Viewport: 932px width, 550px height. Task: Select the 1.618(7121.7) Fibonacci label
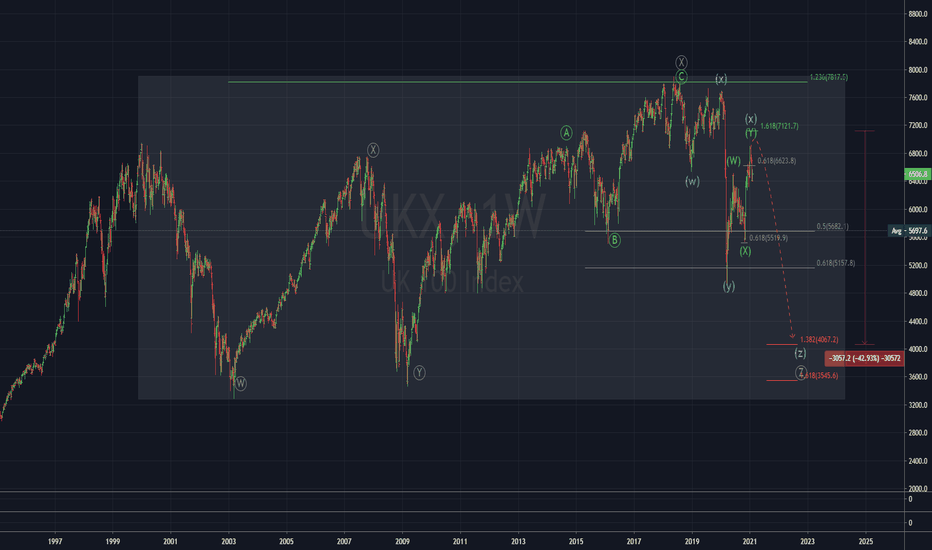tap(779, 126)
